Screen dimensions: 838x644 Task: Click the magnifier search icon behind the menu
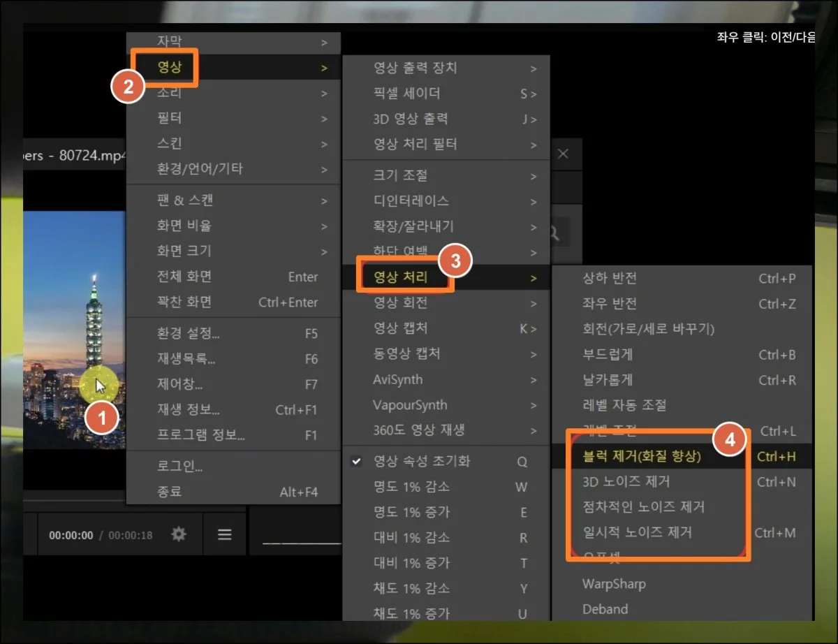click(555, 233)
